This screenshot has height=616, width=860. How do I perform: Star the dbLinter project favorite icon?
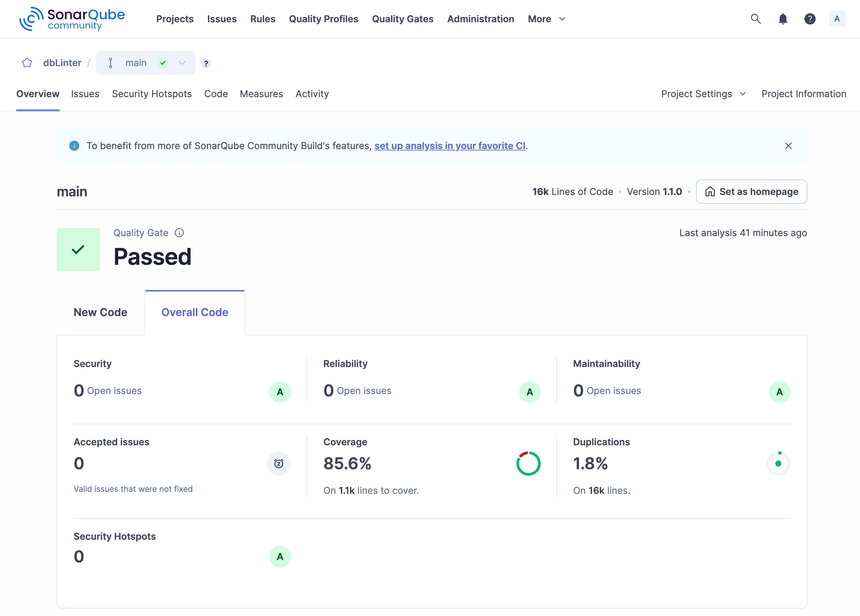27,62
